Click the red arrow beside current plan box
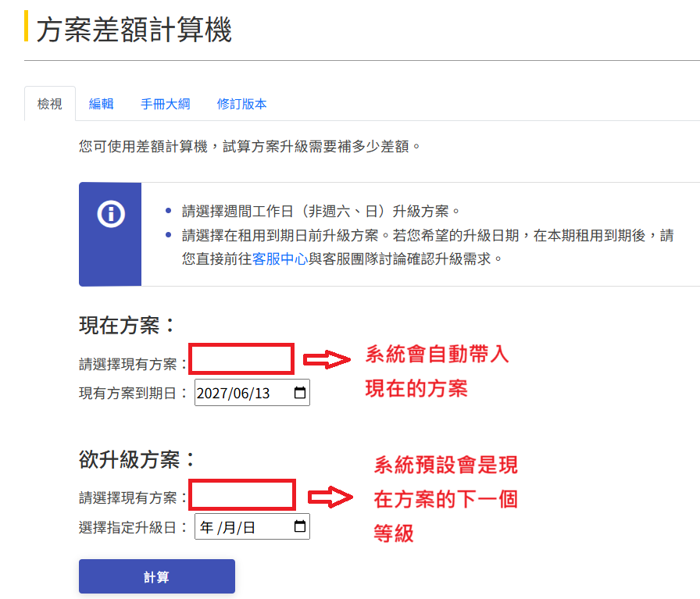Screen dimensions: 700x599 click(x=327, y=359)
